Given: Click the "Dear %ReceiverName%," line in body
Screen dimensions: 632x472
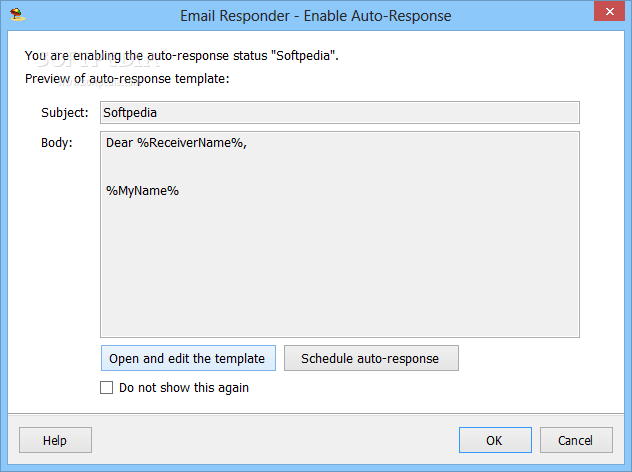Looking at the screenshot, I should point(176,143).
